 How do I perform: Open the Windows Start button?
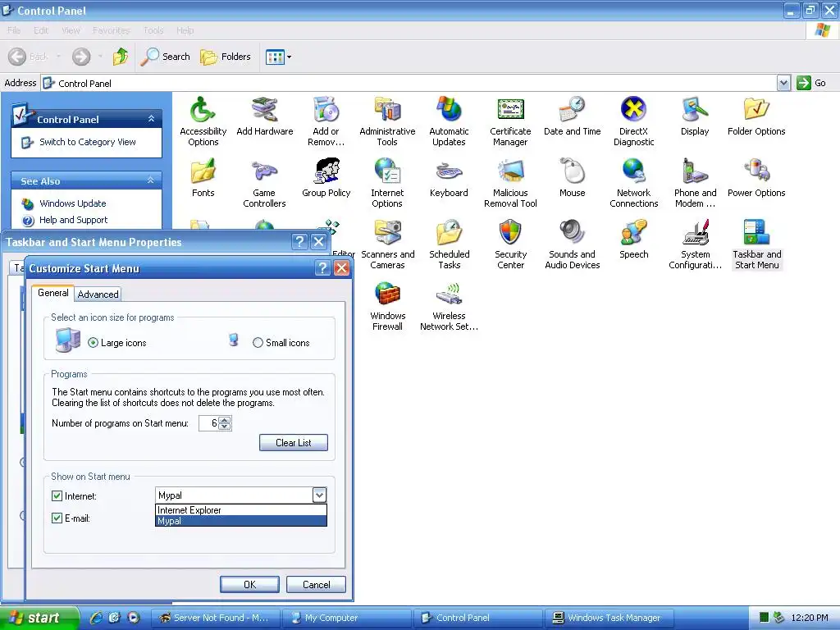pos(39,618)
